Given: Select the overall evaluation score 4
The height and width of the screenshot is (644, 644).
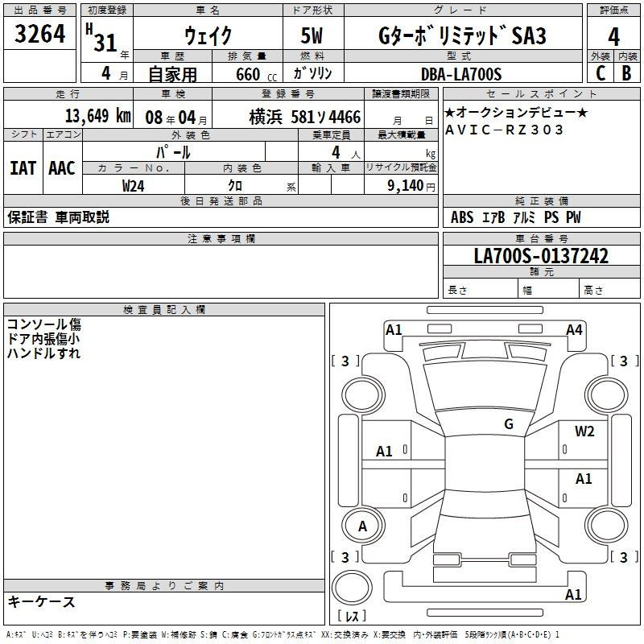Looking at the screenshot, I should tap(613, 36).
